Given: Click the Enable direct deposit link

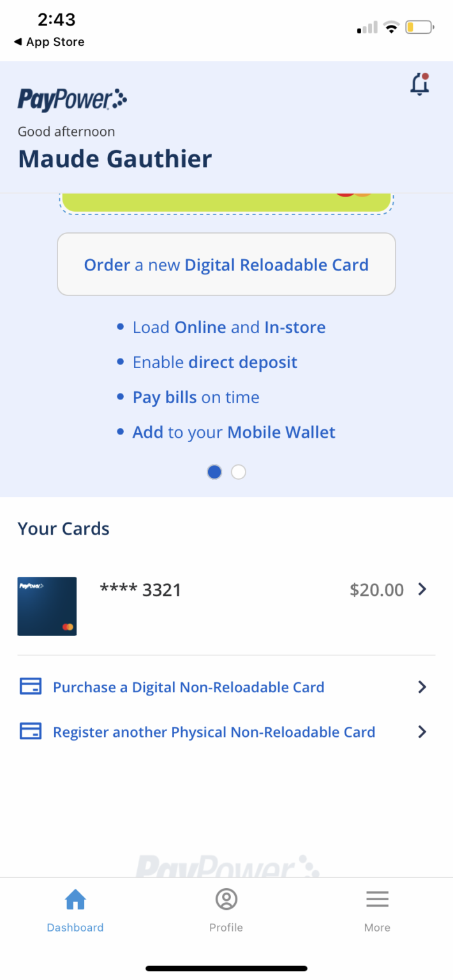Looking at the screenshot, I should [x=214, y=362].
